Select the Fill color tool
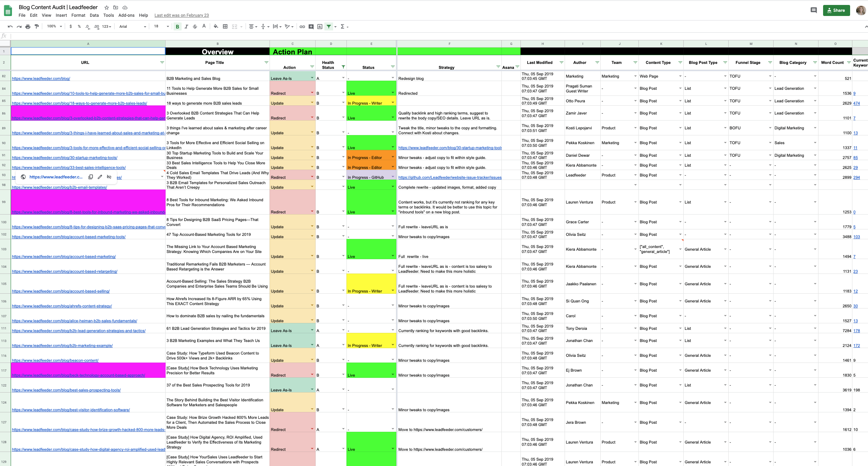868x466 pixels. tap(215, 27)
